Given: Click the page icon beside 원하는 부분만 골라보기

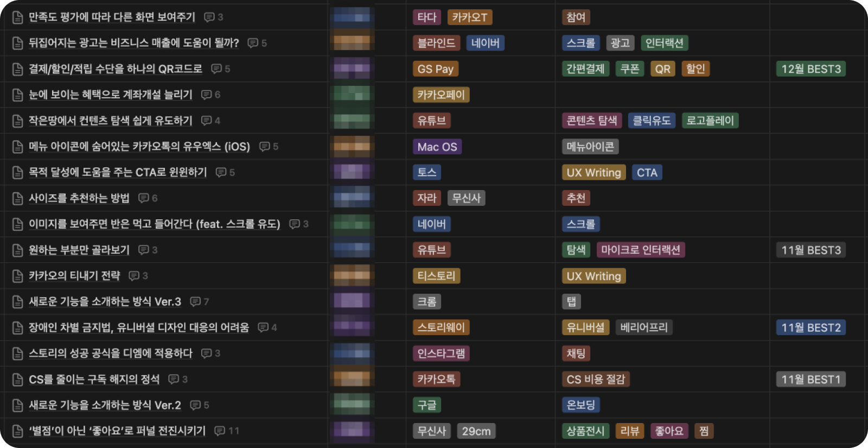Looking at the screenshot, I should pyautogui.click(x=17, y=250).
